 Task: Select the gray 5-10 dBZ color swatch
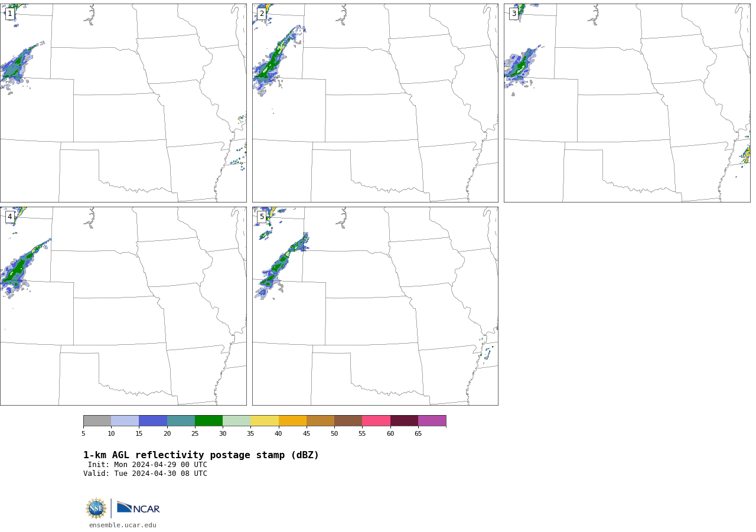click(97, 421)
